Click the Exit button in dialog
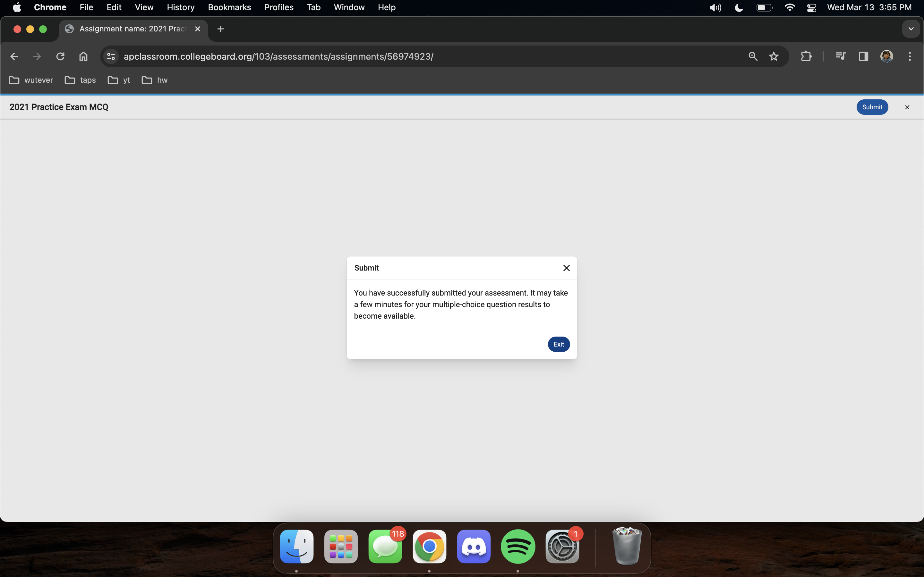 (x=559, y=344)
